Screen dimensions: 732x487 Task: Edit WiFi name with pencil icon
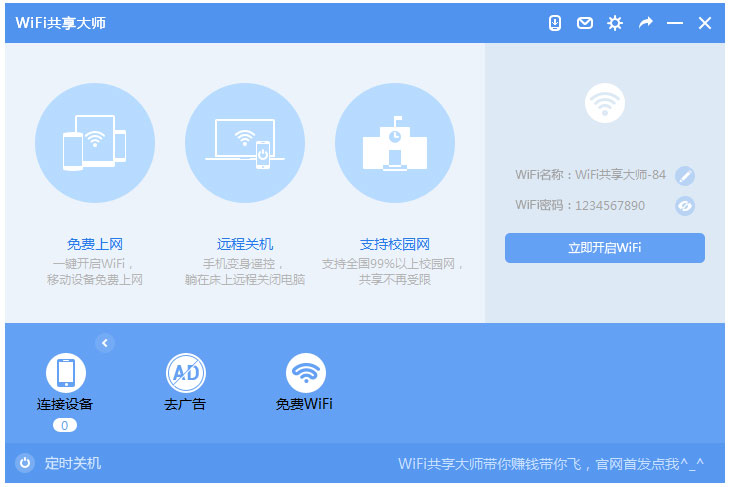(x=685, y=176)
